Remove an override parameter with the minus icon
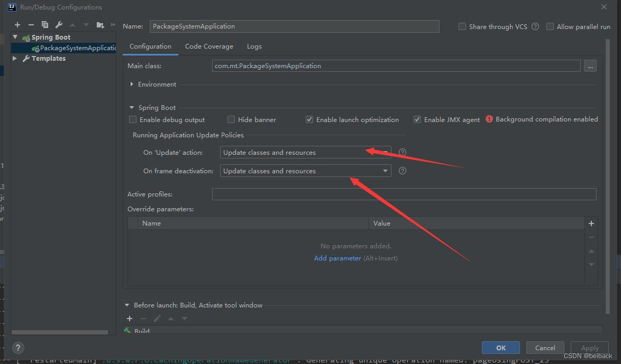 tap(591, 237)
